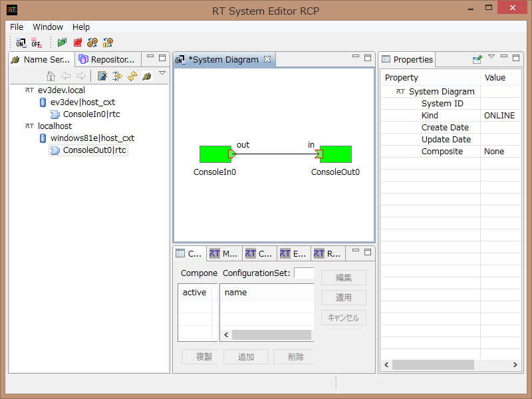Image resolution: width=532 pixels, height=399 pixels.
Task: Select the ev3dev.local name server node
Action: 61,90
